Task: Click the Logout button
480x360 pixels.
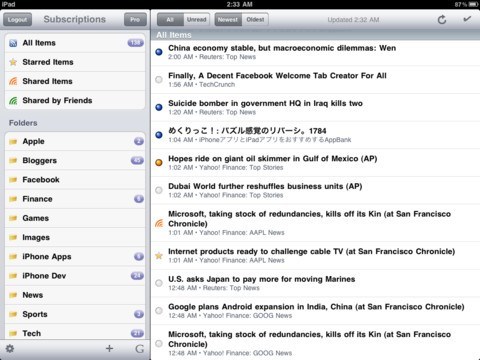Action: click(x=17, y=20)
